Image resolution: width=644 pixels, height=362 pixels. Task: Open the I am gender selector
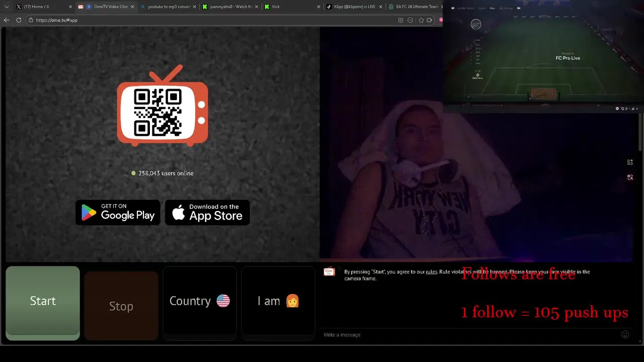click(278, 301)
